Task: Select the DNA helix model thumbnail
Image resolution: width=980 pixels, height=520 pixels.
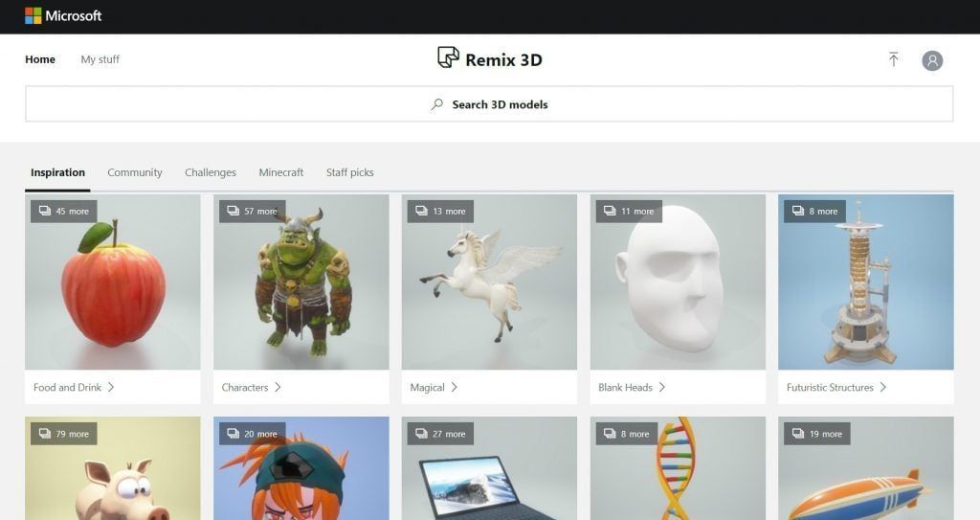Action: pyautogui.click(x=677, y=469)
